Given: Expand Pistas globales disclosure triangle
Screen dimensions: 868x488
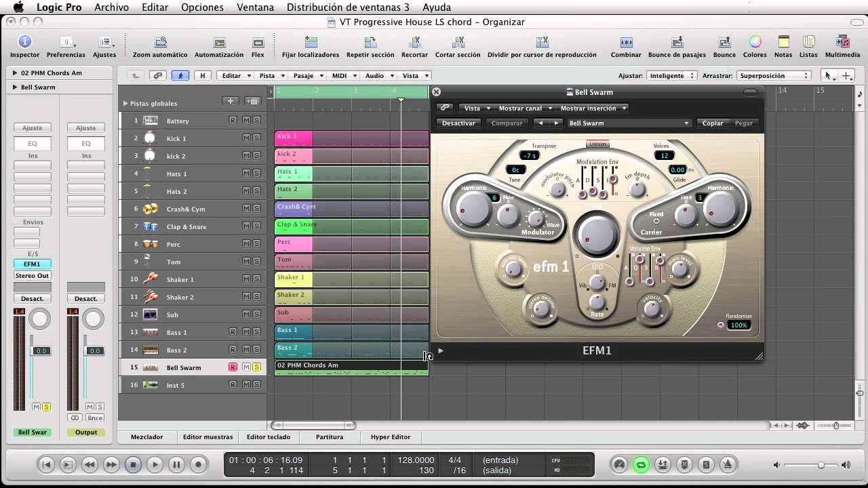Looking at the screenshot, I should coord(125,103).
